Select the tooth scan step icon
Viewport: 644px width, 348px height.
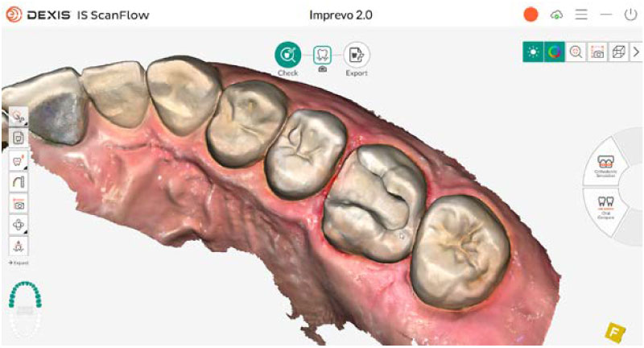(322, 55)
